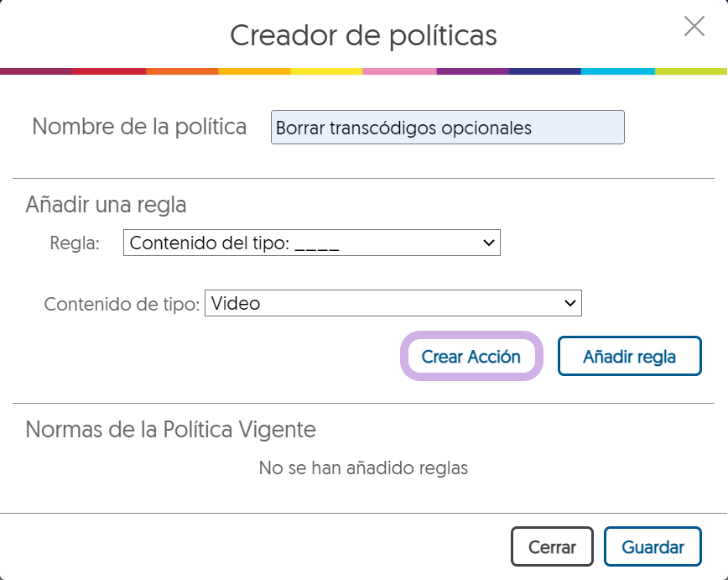Close the Creador de políticas dialog
The width and height of the screenshot is (728, 580).
(x=694, y=27)
